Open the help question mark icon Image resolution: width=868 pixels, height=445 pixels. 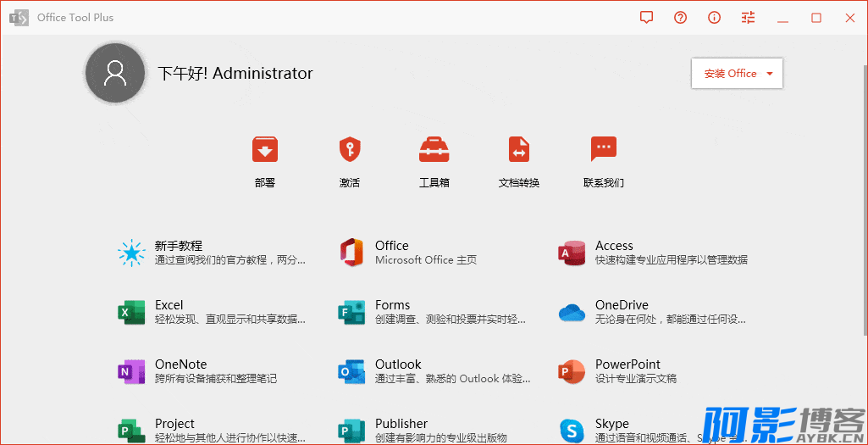tap(681, 18)
